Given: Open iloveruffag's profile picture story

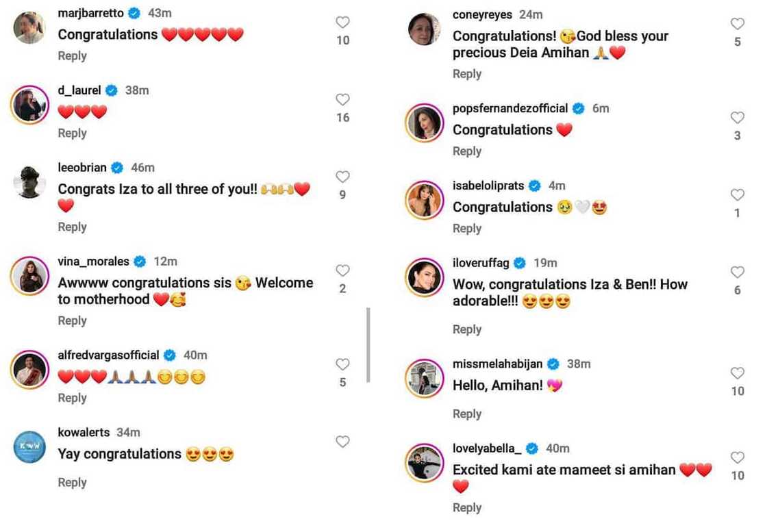Looking at the screenshot, I should [x=425, y=277].
